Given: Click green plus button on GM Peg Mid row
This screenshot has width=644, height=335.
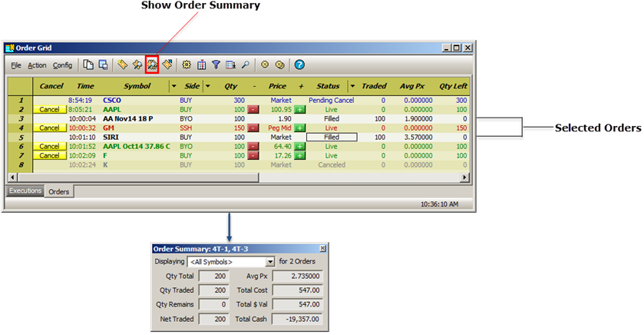Looking at the screenshot, I should coord(300,128).
